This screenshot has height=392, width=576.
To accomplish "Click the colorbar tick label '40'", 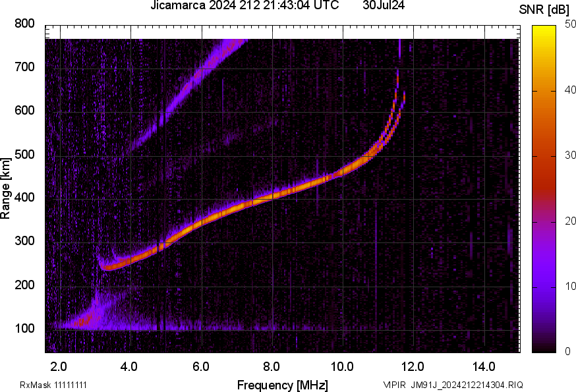I will click(x=570, y=90).
